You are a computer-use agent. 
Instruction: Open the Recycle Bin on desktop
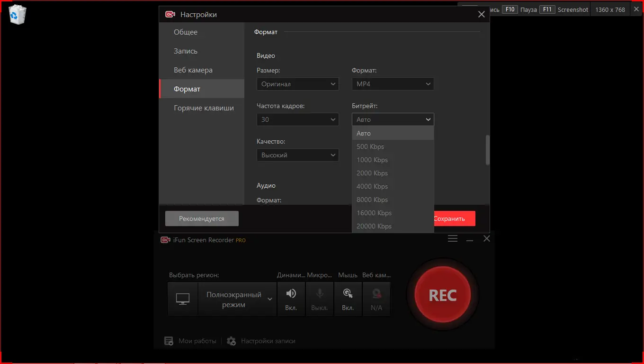(18, 14)
